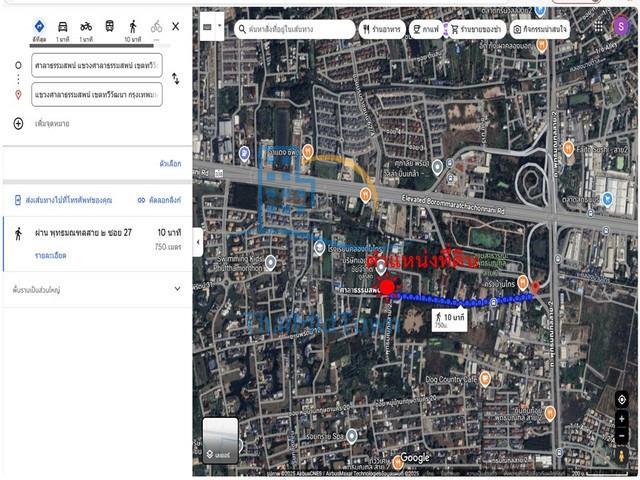Select the 10-minute walking route row

[97, 244]
